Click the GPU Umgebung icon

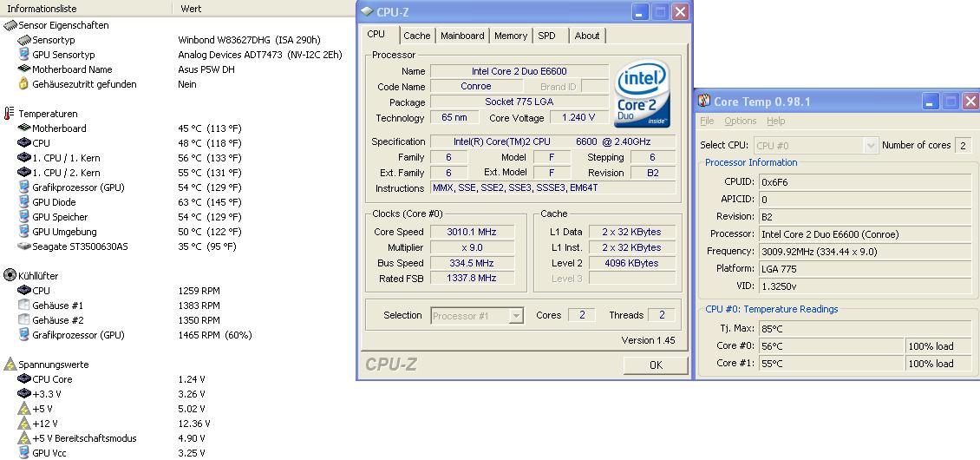(x=24, y=232)
